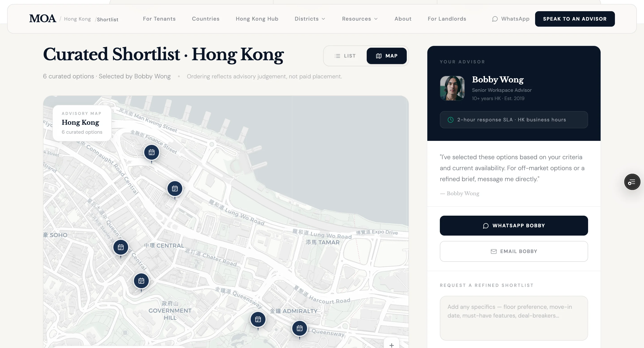Switch to LIST view
The image size is (644, 348).
click(x=345, y=56)
